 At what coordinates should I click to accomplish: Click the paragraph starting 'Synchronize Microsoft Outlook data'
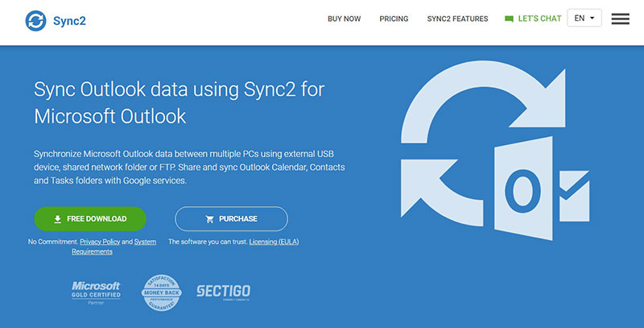pyautogui.click(x=189, y=168)
